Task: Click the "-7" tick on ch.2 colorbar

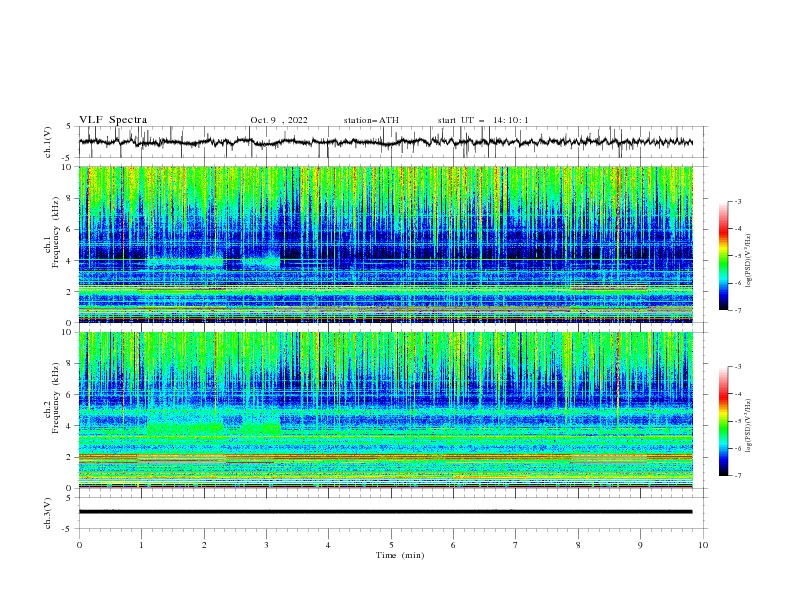Action: click(x=738, y=476)
